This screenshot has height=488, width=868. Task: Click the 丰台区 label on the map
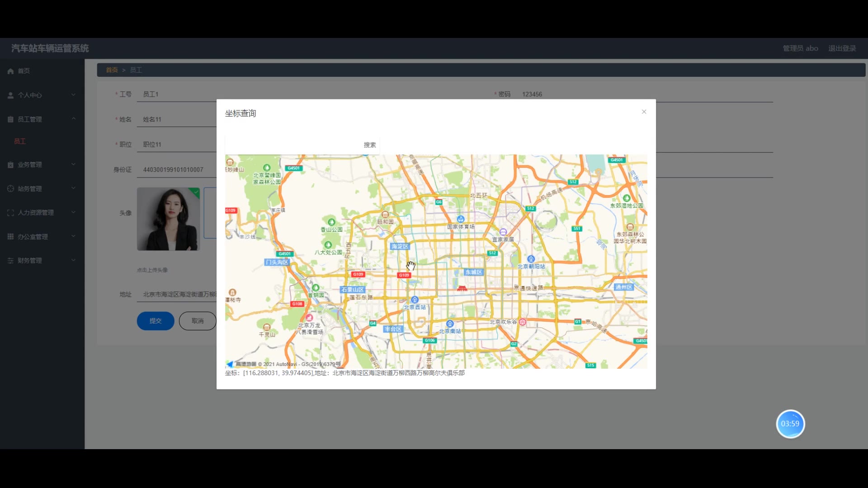click(x=393, y=329)
